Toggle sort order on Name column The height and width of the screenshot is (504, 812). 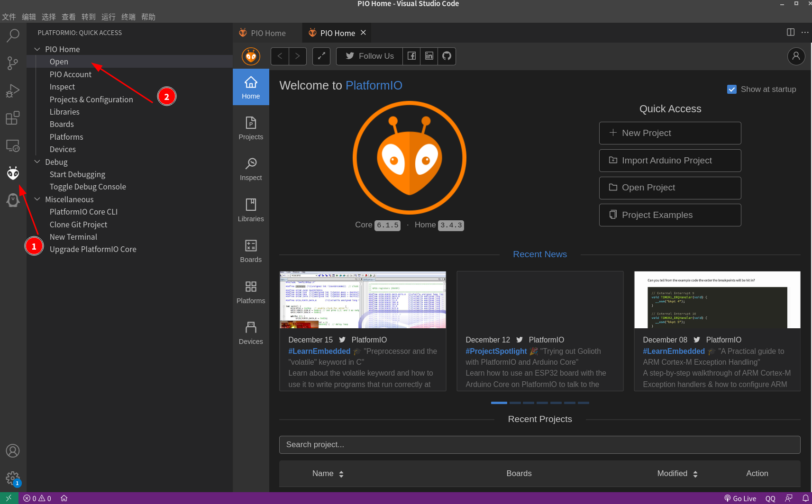click(x=341, y=474)
